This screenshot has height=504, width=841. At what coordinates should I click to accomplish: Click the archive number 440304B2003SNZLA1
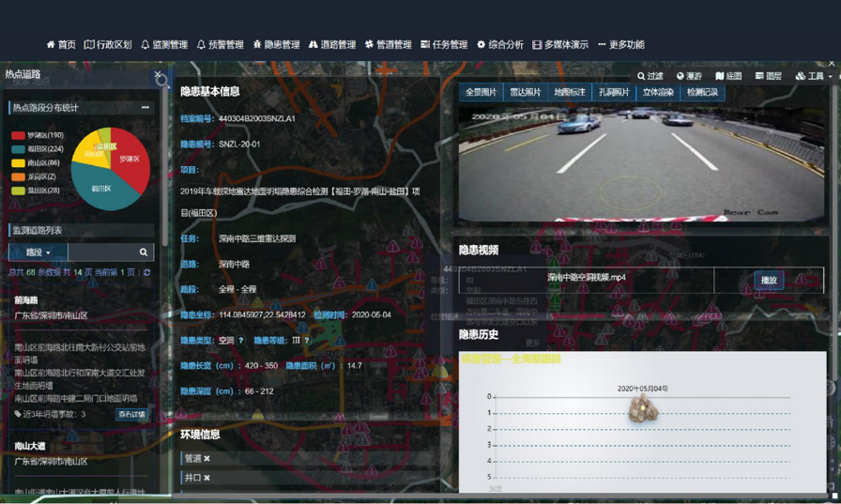click(257, 118)
